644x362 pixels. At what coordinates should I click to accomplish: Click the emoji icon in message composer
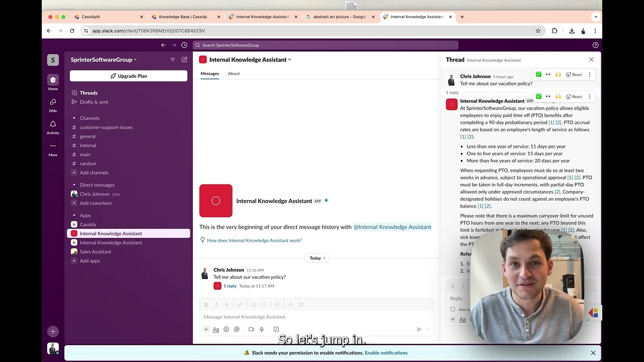226,329
